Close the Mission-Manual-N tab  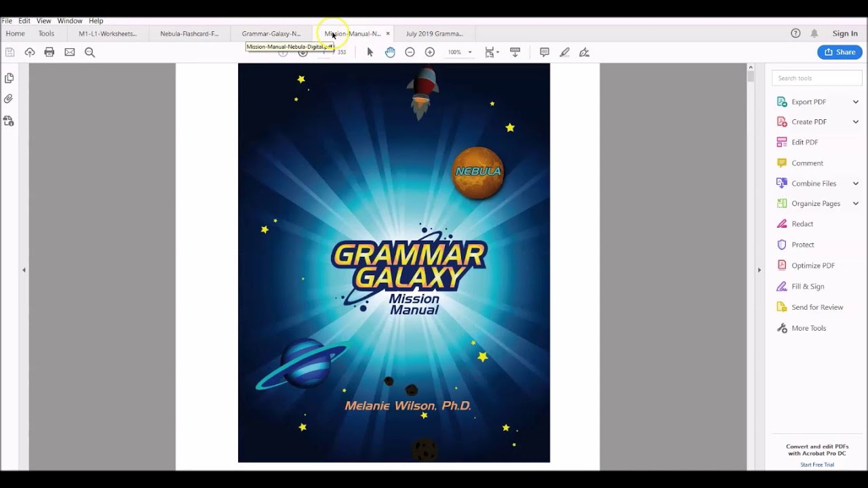pyautogui.click(x=388, y=33)
